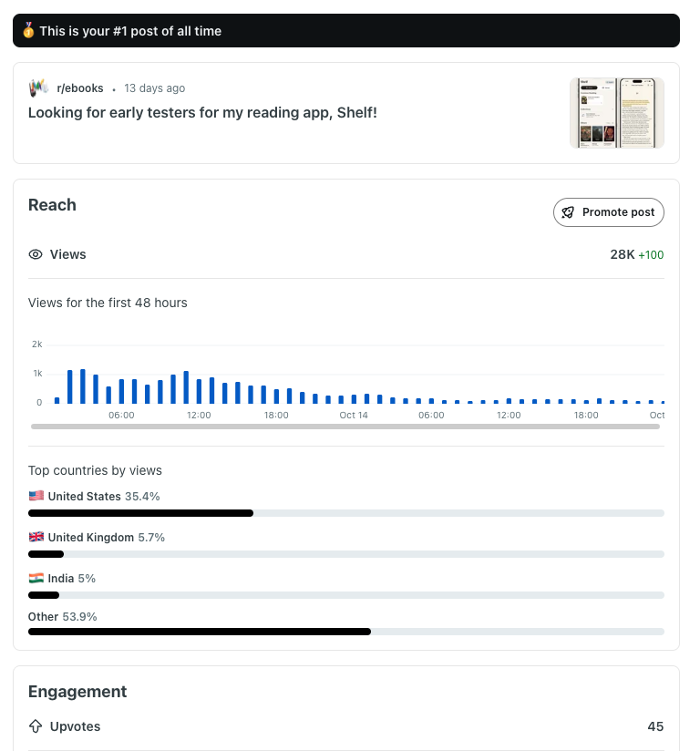Click the United States 35.4% progress bar
This screenshot has width=700, height=751.
click(x=346, y=513)
